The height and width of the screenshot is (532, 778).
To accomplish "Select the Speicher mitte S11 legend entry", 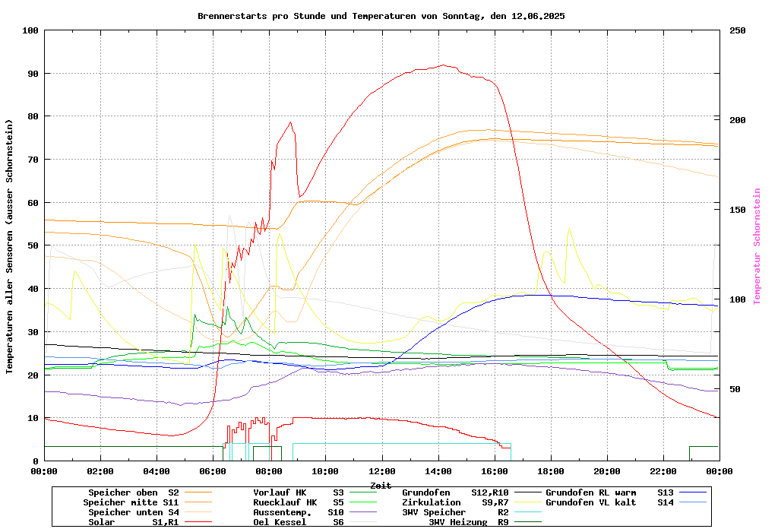I will [x=131, y=502].
